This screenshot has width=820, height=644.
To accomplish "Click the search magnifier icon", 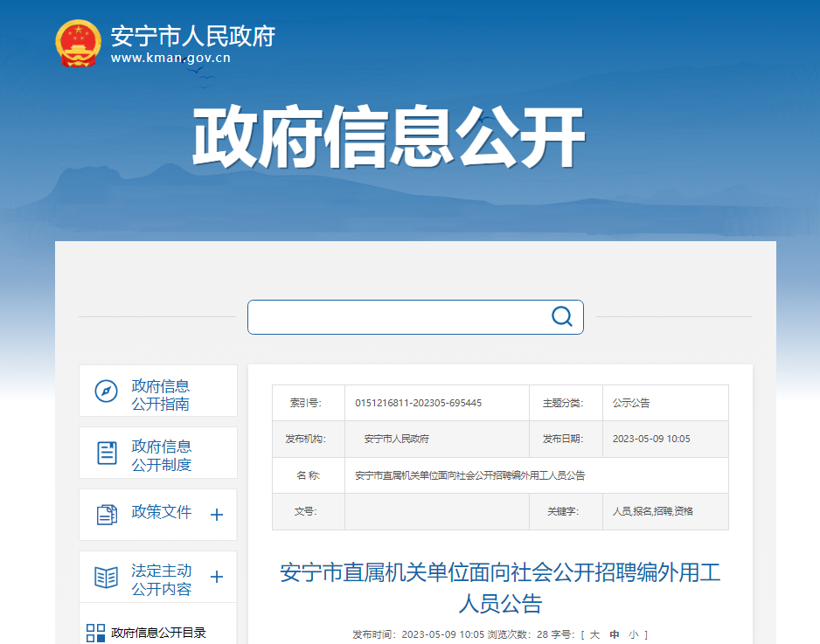I will point(561,316).
